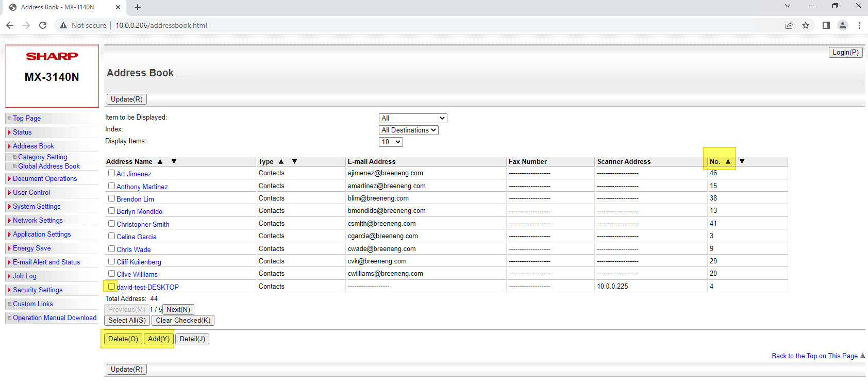
Task: Open the Clive Williams contact link
Action: pyautogui.click(x=137, y=274)
